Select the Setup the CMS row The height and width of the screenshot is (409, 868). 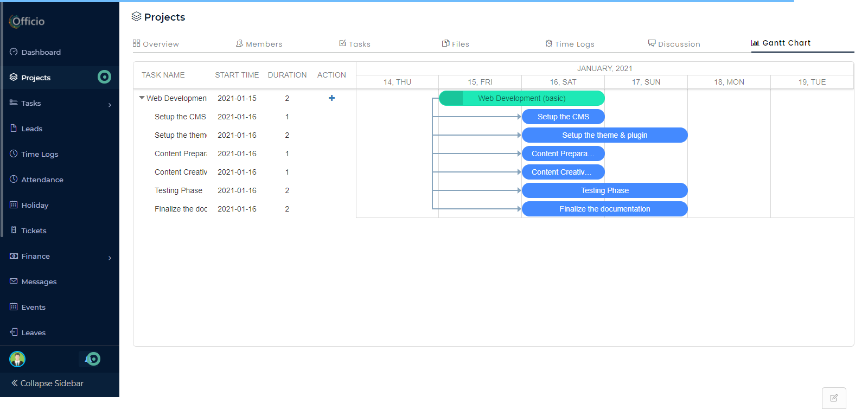(x=245, y=117)
